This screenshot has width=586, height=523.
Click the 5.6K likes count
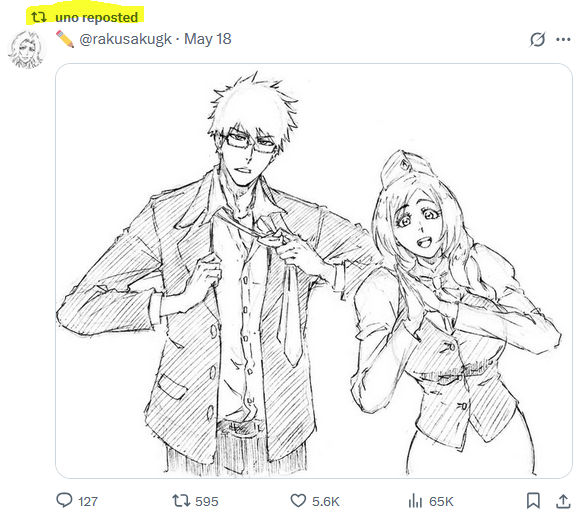(326, 501)
